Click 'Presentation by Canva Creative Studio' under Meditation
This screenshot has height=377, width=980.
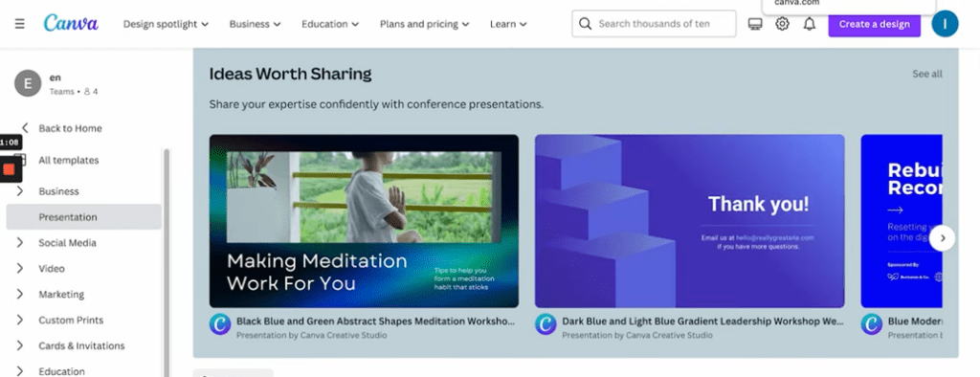point(311,335)
